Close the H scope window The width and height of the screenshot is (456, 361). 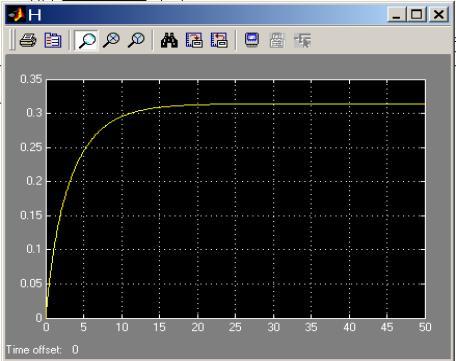pos(439,15)
